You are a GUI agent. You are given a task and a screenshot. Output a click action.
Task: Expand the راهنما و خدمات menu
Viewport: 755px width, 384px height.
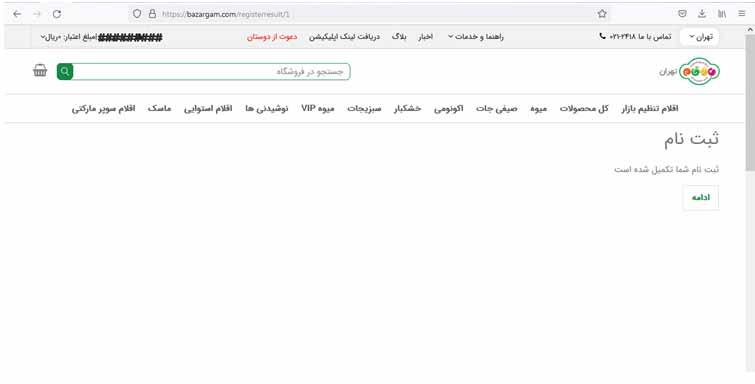(476, 37)
